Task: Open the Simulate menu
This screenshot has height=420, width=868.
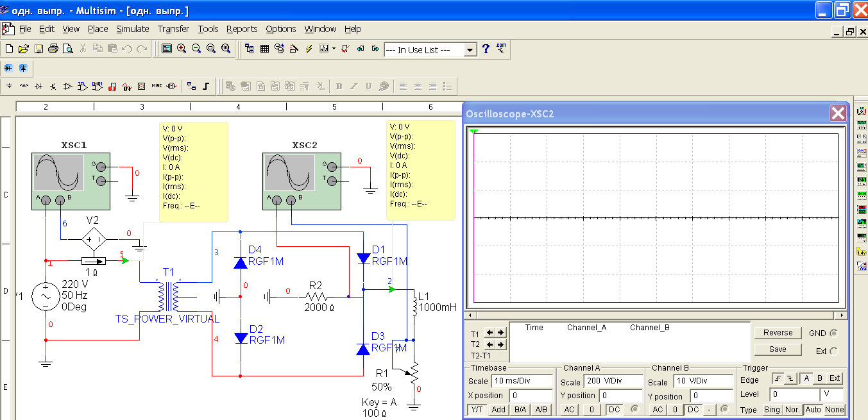Action: pos(132,29)
